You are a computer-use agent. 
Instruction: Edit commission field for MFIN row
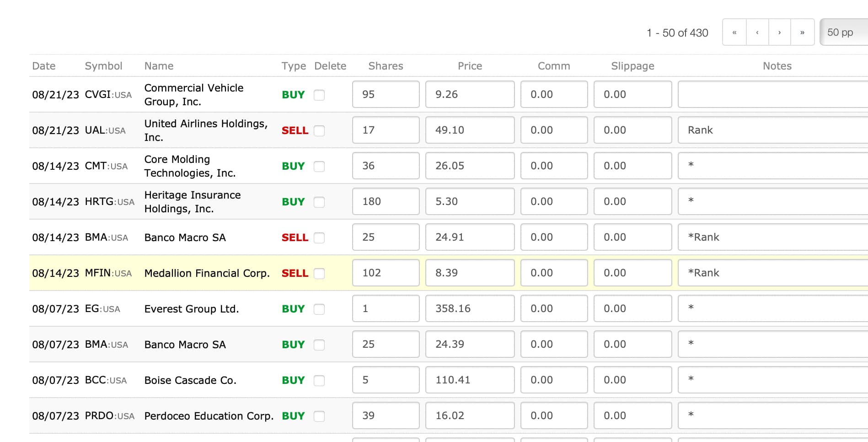pyautogui.click(x=554, y=273)
